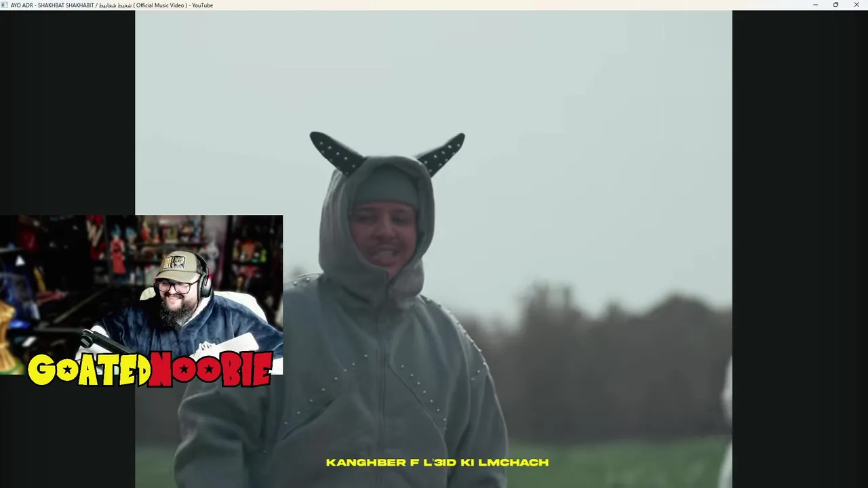Click the subtitle 'KANGHBER F L'3ID KI LMCHACH'
This screenshot has width=868, height=488.
(x=437, y=463)
